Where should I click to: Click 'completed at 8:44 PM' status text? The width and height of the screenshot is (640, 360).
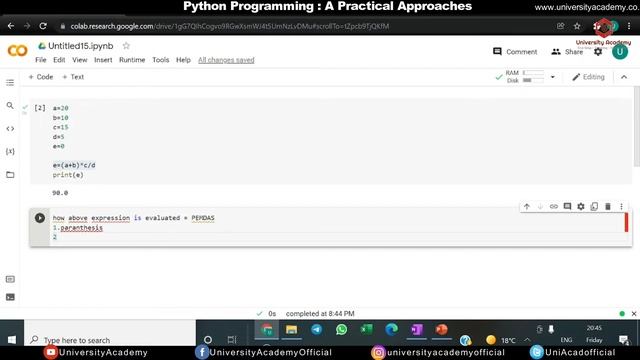click(320, 314)
